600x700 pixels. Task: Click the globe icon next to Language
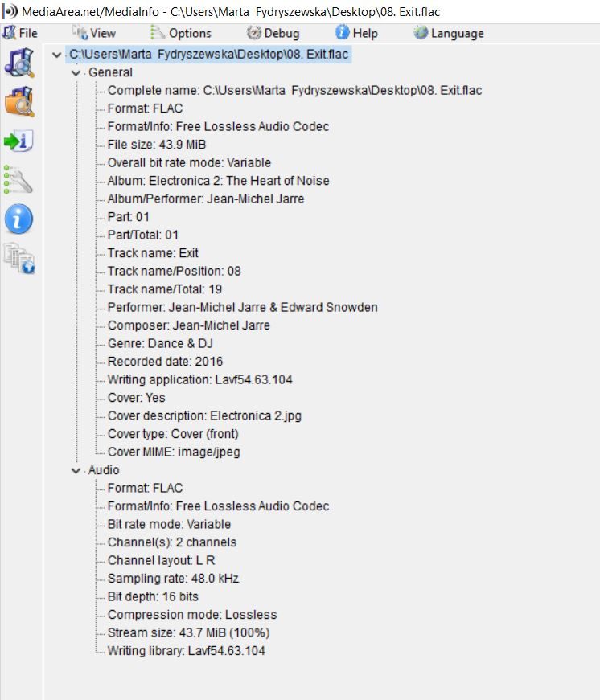(421, 33)
